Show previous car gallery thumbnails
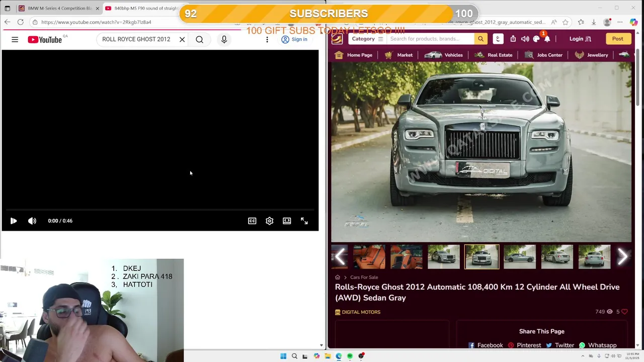The width and height of the screenshot is (644, 362). point(340,257)
